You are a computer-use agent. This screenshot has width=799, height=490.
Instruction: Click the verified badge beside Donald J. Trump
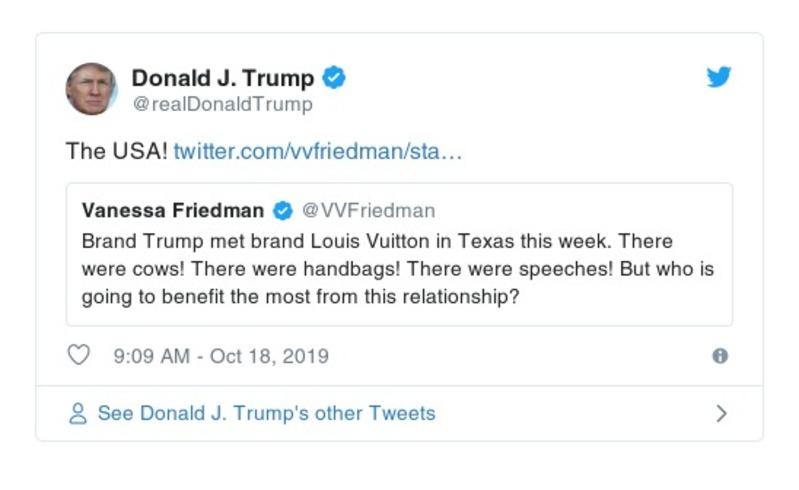(x=335, y=78)
